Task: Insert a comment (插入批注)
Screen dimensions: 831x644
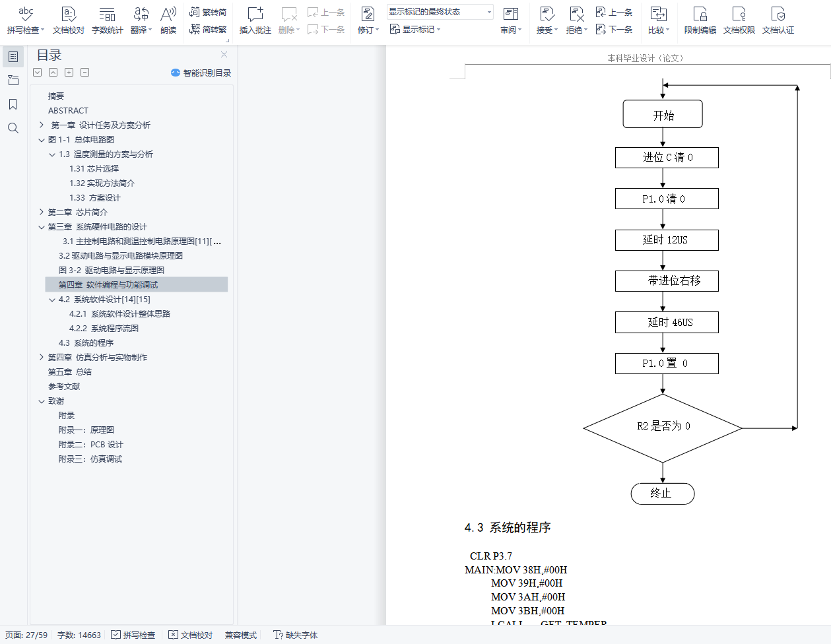Action: click(x=255, y=20)
